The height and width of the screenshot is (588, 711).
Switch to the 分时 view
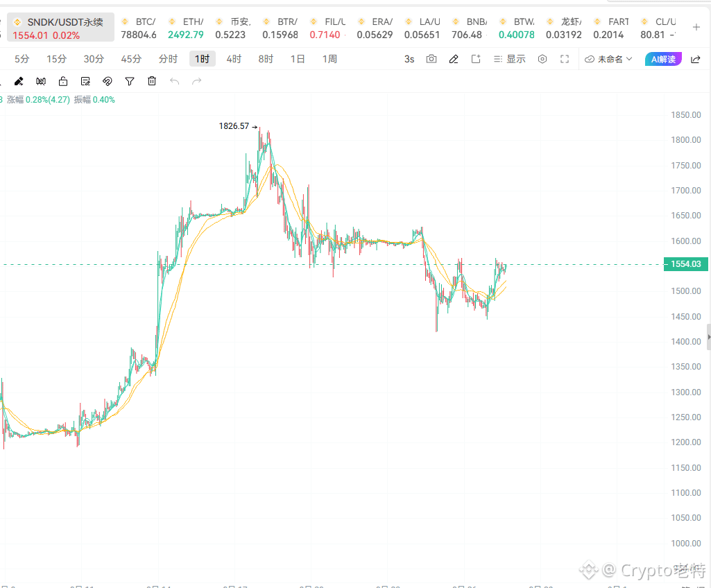pyautogui.click(x=168, y=59)
